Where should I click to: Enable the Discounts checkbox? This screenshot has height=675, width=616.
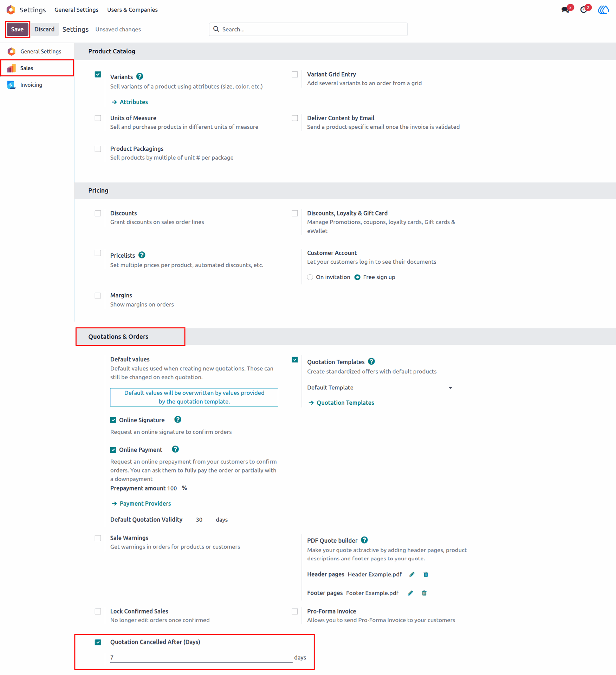(x=98, y=213)
